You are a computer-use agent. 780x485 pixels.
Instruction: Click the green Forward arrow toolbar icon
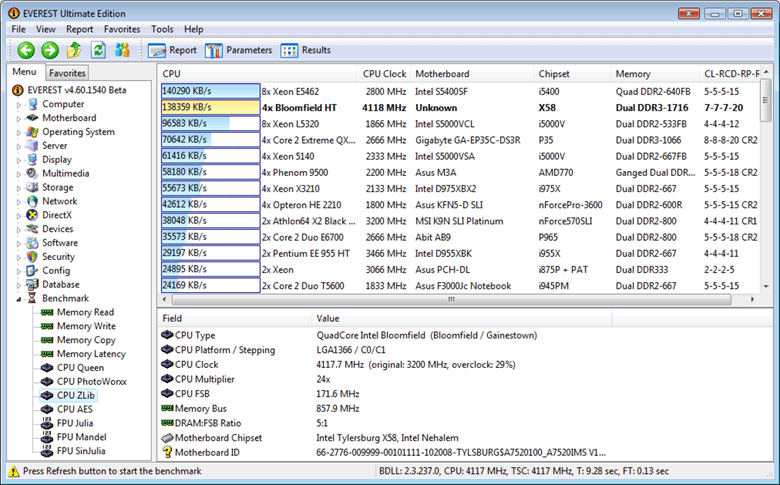click(x=50, y=50)
